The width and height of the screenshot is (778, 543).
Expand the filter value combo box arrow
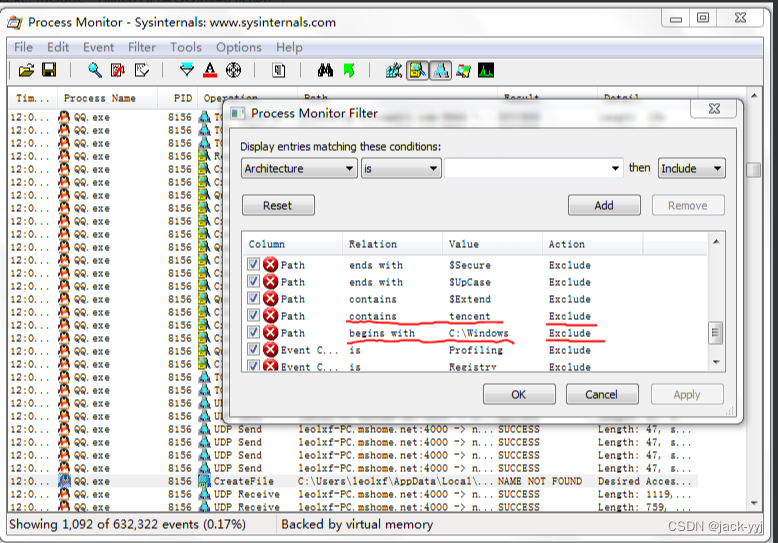pos(615,168)
